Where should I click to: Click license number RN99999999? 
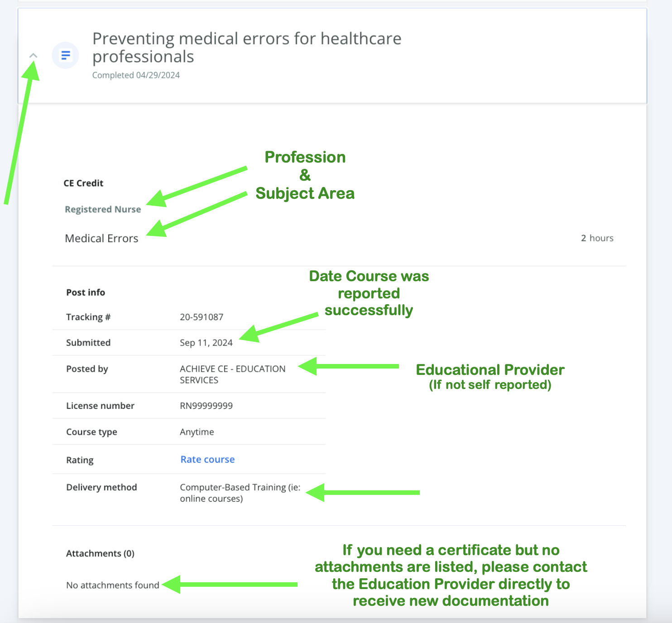pyautogui.click(x=206, y=406)
